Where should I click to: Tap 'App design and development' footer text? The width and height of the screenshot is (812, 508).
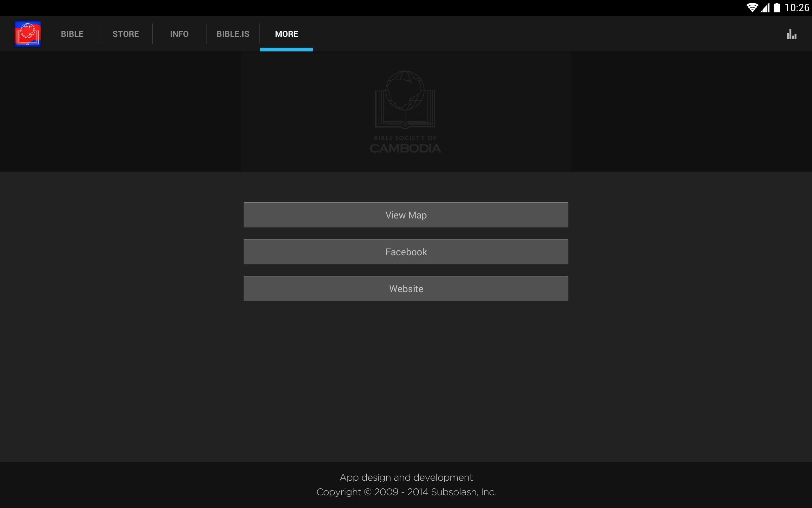click(x=406, y=478)
